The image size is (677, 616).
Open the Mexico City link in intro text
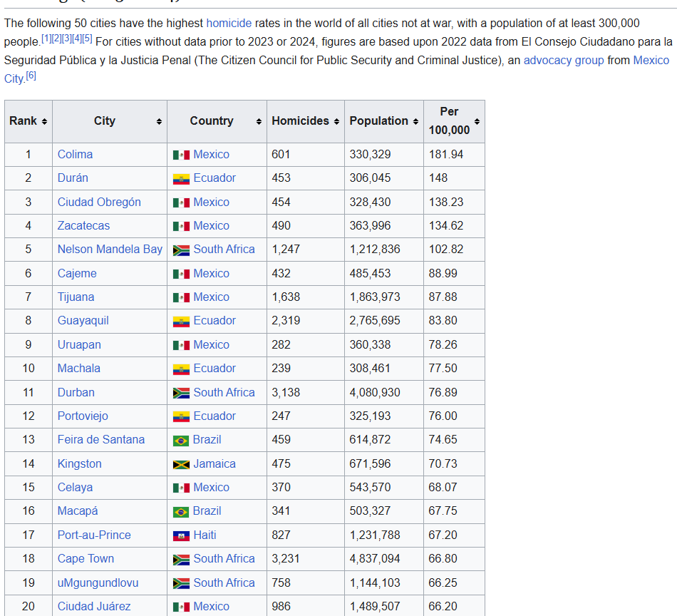tap(651, 60)
